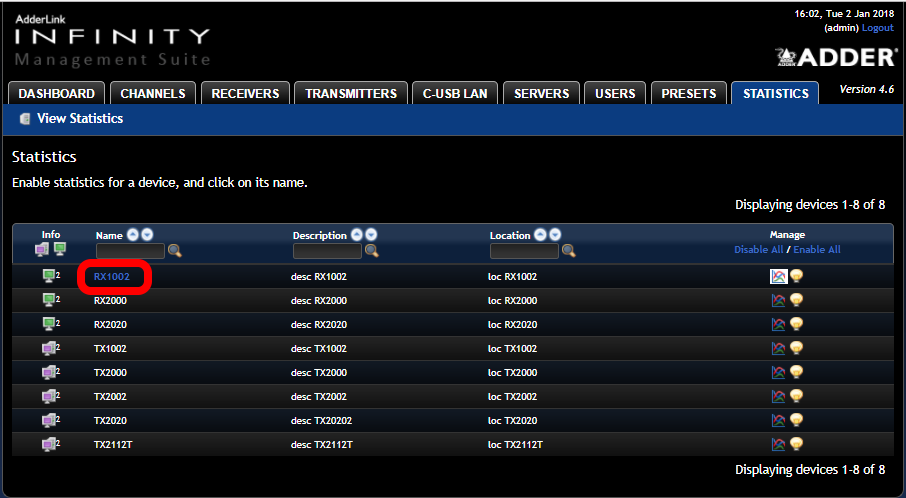Image resolution: width=906 pixels, height=498 pixels.
Task: Click Enable All in Manage column
Action: 817,250
